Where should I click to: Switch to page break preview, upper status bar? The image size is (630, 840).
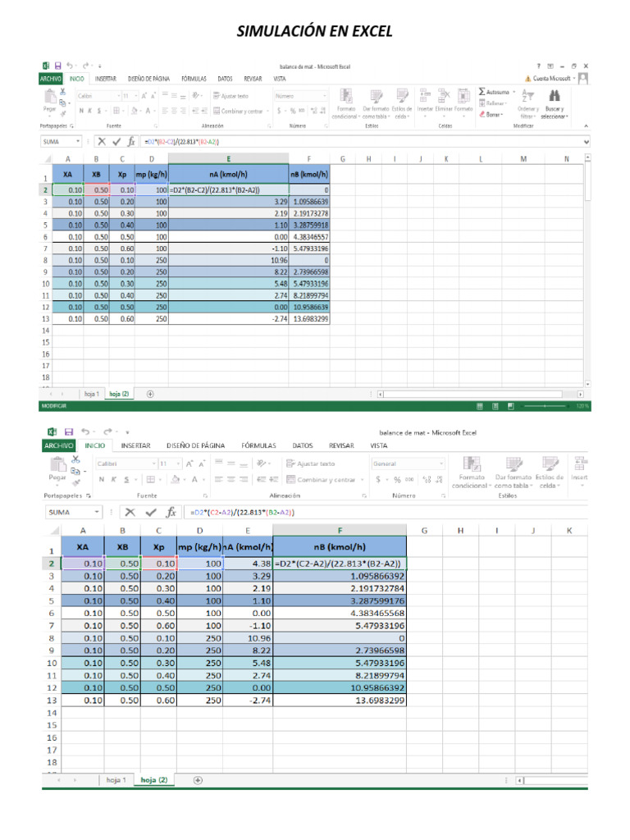[x=510, y=406]
